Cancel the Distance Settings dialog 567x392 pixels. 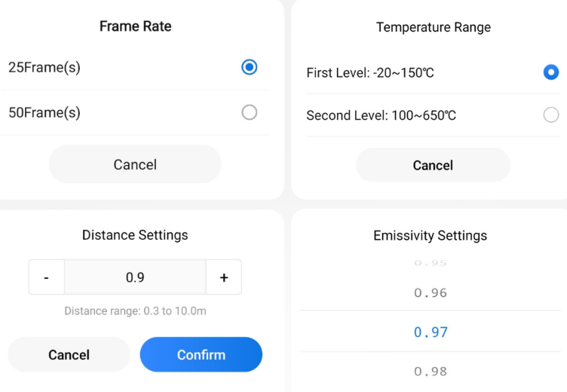pyautogui.click(x=69, y=354)
